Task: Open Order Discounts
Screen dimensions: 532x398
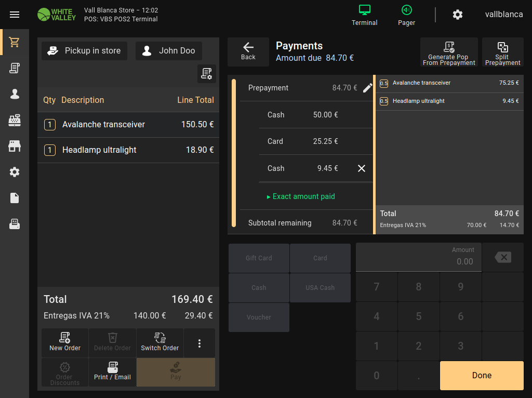Action: (x=65, y=373)
